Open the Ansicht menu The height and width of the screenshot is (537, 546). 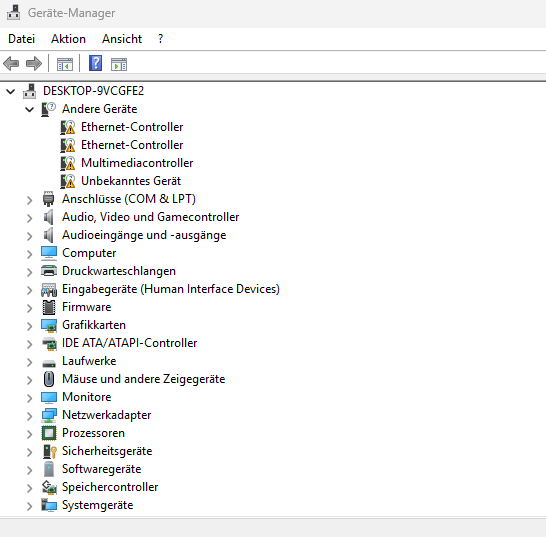coord(122,39)
